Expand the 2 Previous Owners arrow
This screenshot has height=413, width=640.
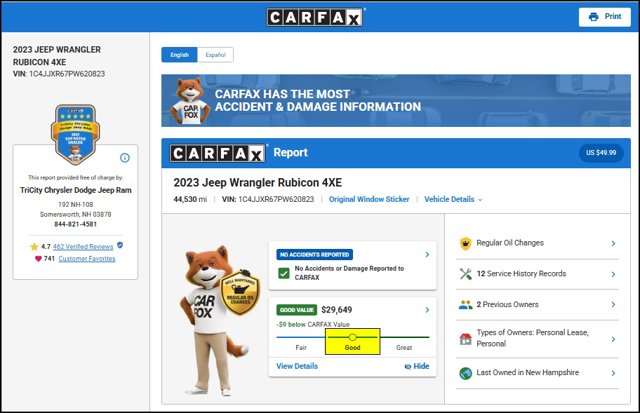tap(613, 304)
